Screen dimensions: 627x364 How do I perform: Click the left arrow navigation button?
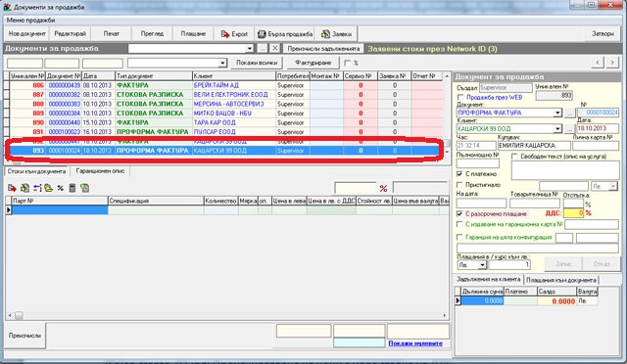598,63
